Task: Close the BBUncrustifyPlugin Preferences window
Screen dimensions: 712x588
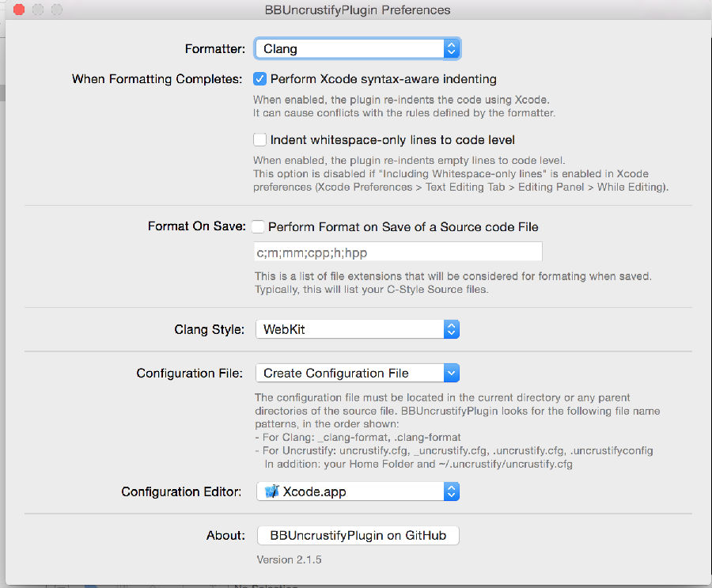Action: tap(19, 9)
